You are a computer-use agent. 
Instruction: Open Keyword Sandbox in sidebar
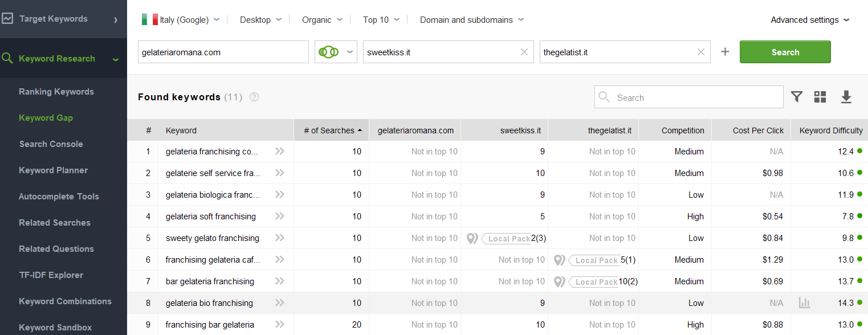tap(55, 328)
